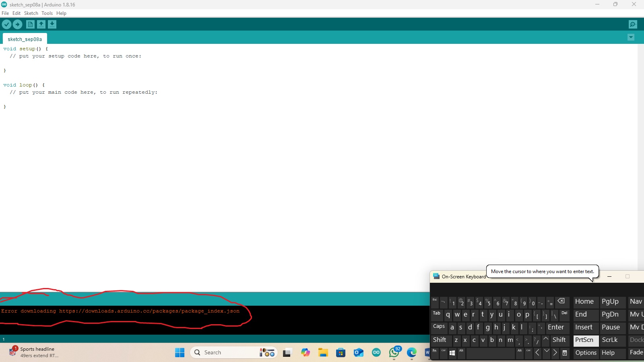The width and height of the screenshot is (644, 362).
Task: Click the 'put your setup code here' comment
Action: [76, 56]
